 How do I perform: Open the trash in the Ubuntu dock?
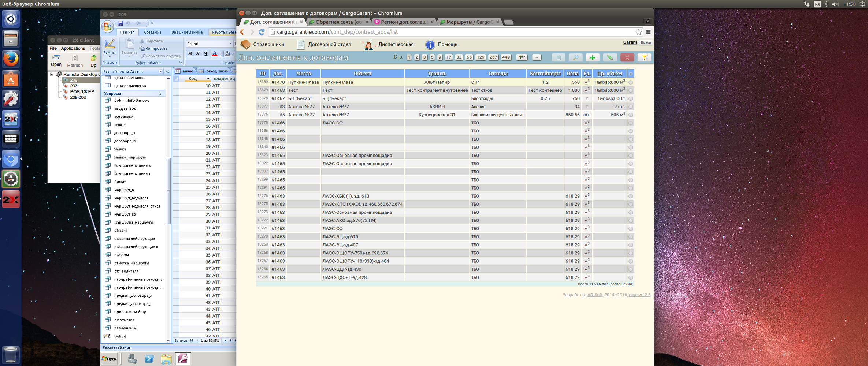11,355
